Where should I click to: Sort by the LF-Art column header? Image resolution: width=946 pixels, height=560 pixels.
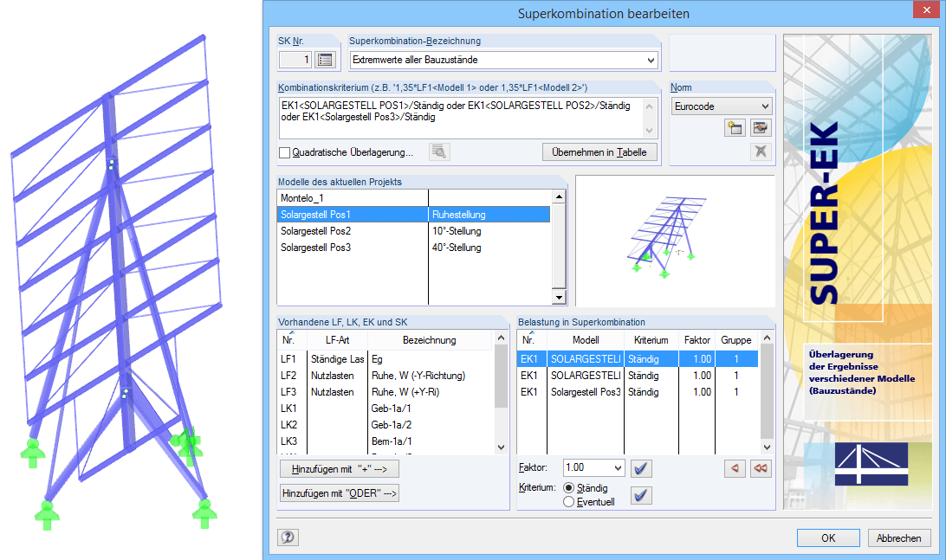coord(337,340)
